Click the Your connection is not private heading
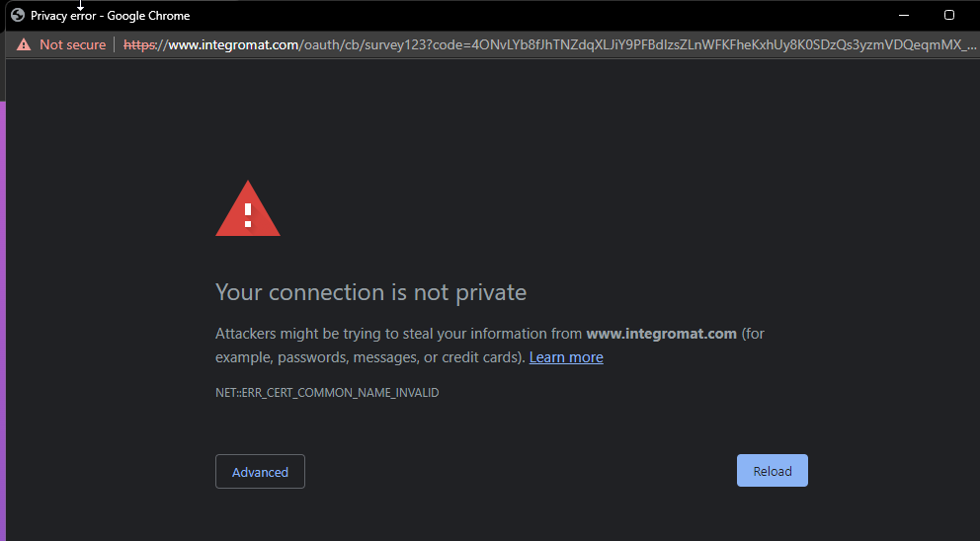 click(x=370, y=292)
